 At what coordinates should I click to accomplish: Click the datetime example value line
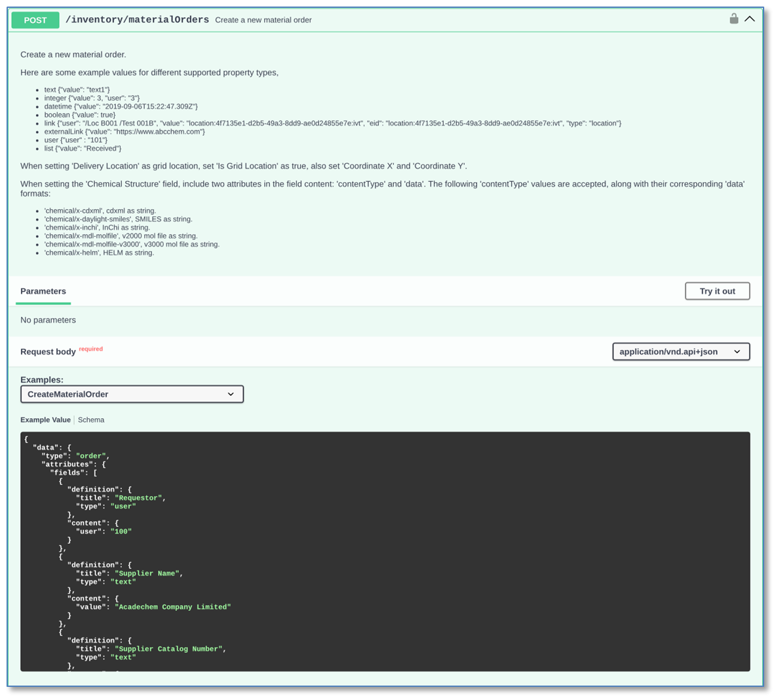point(121,106)
